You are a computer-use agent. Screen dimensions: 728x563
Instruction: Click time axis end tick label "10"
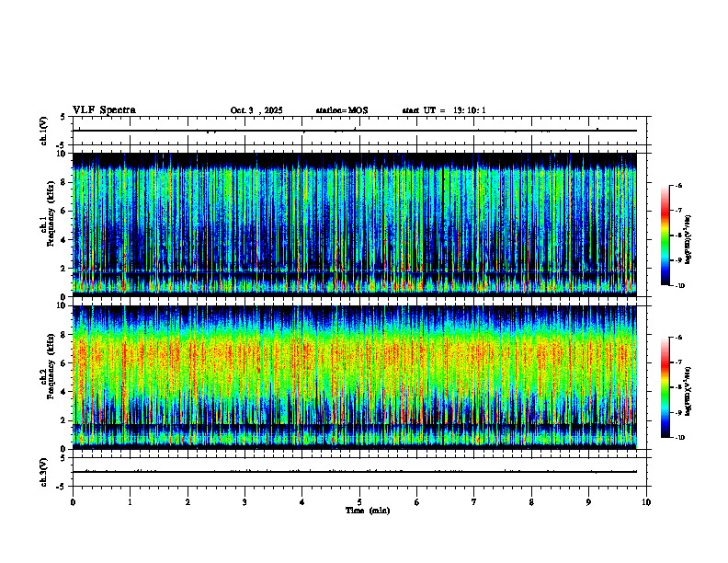(646, 502)
